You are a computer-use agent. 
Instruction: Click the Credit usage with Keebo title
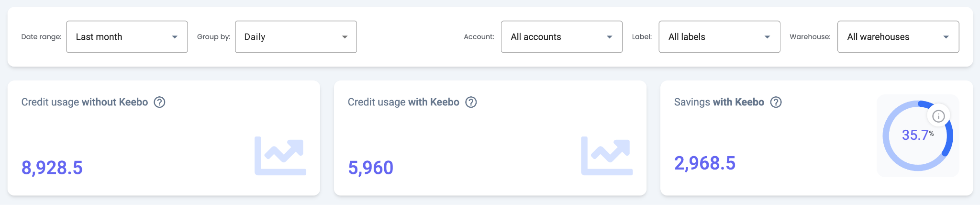click(x=403, y=102)
